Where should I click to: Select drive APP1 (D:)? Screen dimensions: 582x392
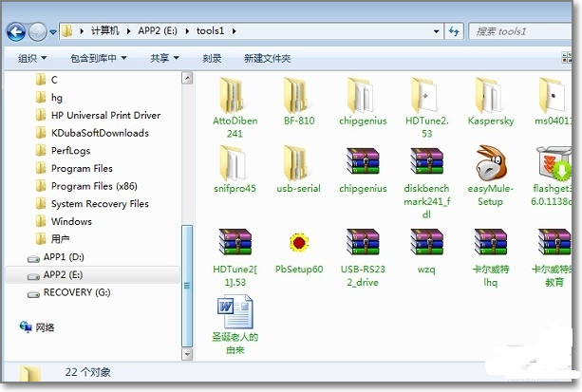pyautogui.click(x=56, y=257)
